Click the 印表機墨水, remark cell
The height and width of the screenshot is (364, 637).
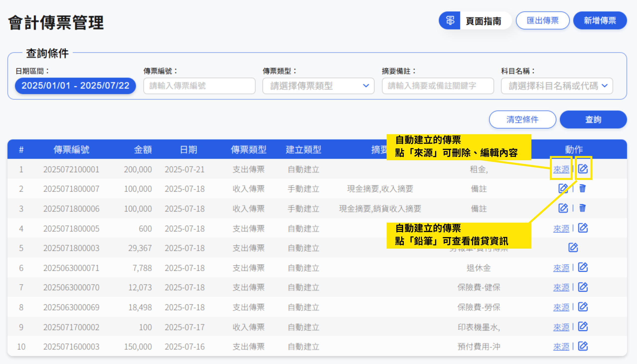tap(478, 327)
